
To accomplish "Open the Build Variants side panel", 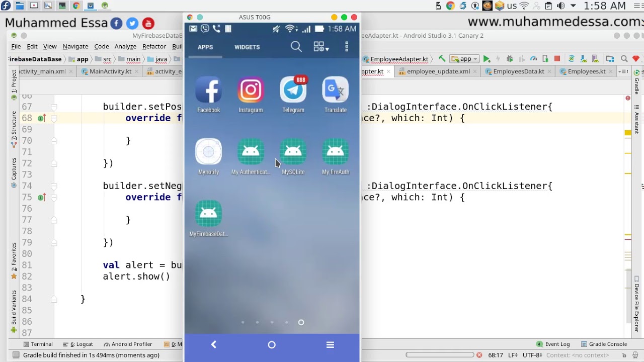I will click(14, 312).
